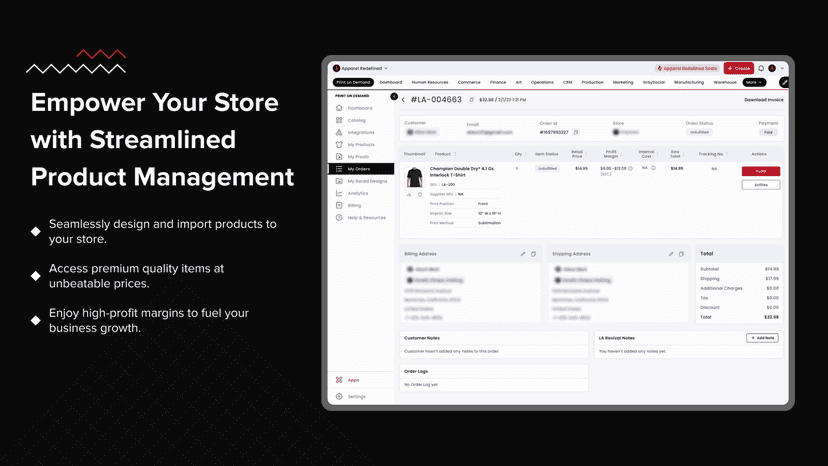Expand the Apparel Redefined workspace dropdown
This screenshot has height=466, width=828.
386,68
